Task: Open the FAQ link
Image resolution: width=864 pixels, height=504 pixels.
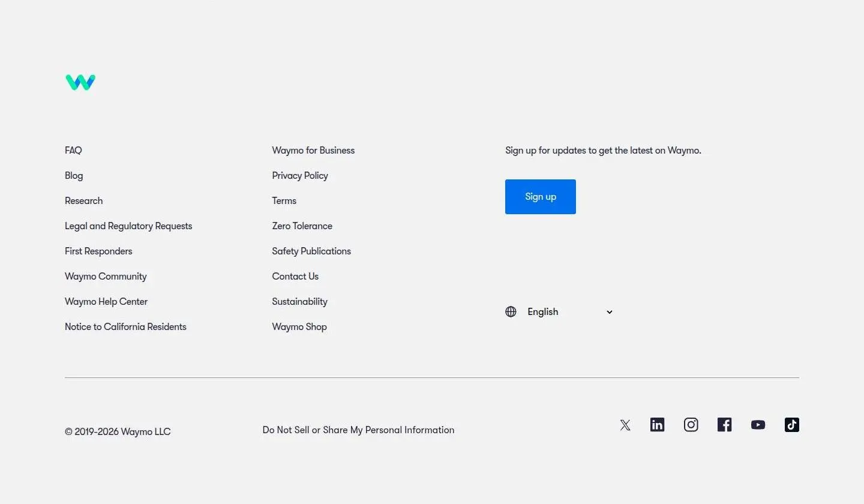Action: coord(73,151)
